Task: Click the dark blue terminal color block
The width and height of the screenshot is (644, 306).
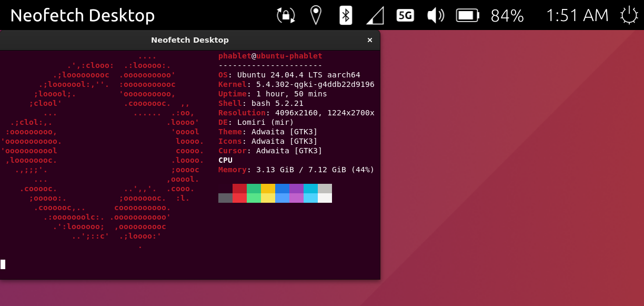Action: tap(282, 189)
